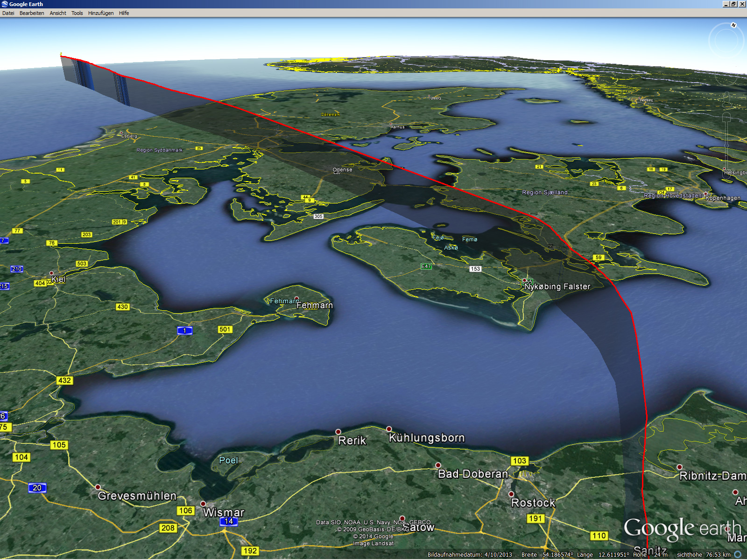This screenshot has height=560, width=747.
Task: Open the Datei menu
Action: click(x=8, y=13)
